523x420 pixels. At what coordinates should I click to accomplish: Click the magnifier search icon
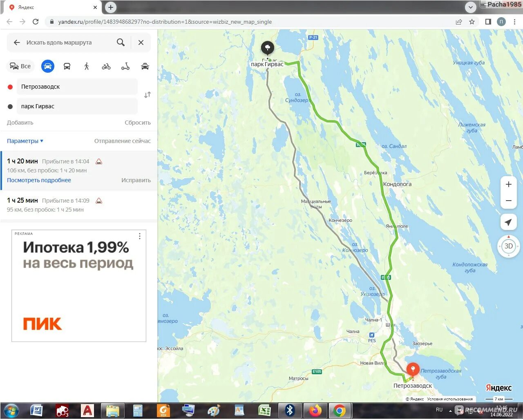[x=121, y=42]
